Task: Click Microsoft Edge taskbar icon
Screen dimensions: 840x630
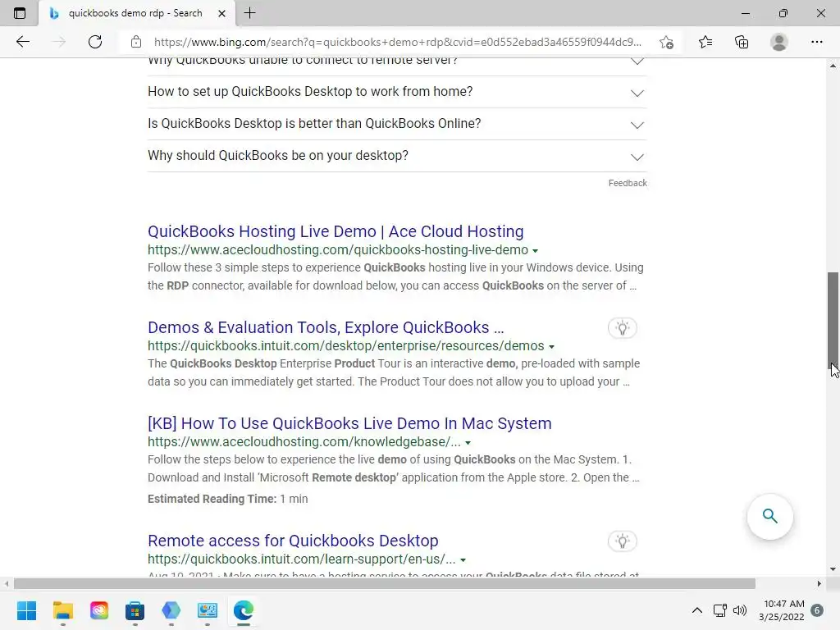Action: coord(243,610)
